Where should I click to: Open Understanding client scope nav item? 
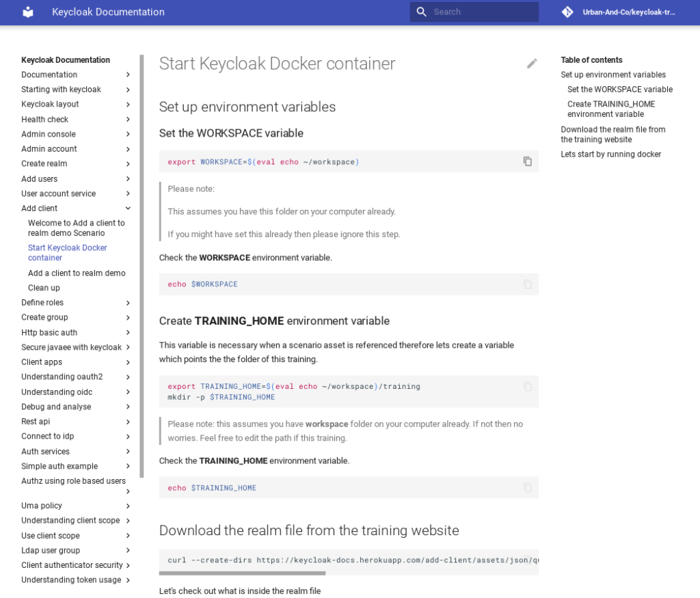coord(70,520)
